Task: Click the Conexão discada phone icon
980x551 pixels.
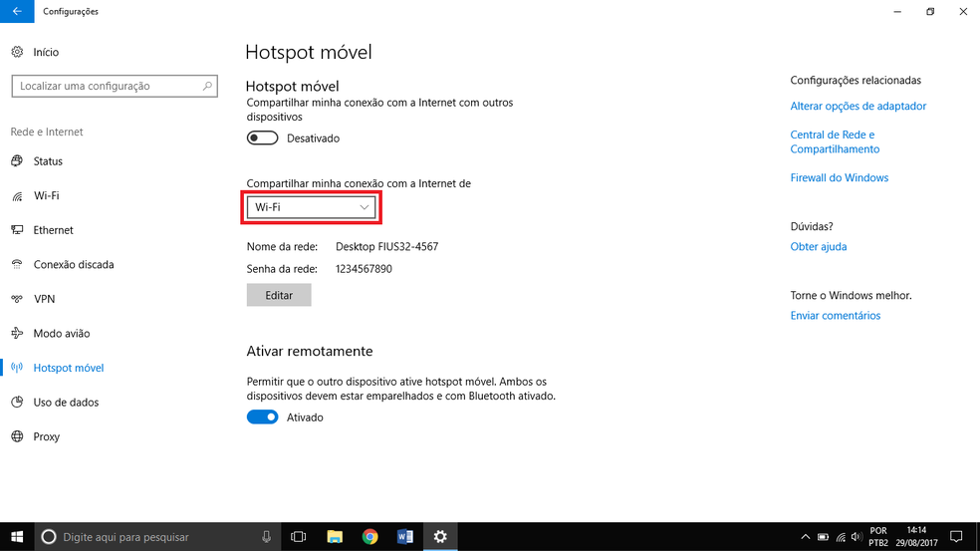Action: click(17, 265)
